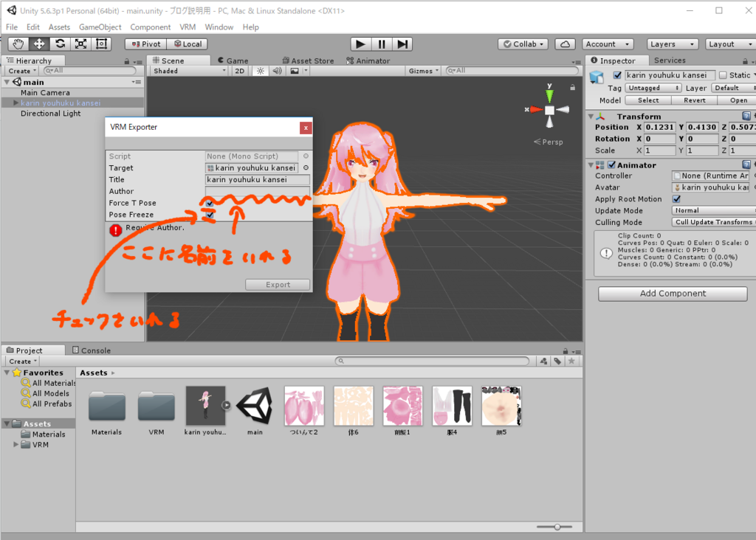This screenshot has width=756, height=540.
Task: Click search by label icon in Project
Action: (557, 361)
